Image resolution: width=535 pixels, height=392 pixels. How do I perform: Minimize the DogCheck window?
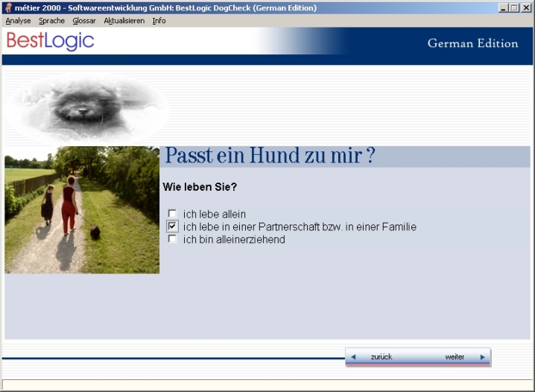[504, 7]
